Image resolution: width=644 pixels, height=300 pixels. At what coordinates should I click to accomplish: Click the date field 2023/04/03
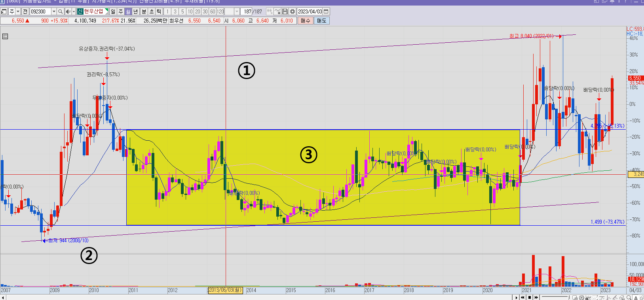coord(310,11)
